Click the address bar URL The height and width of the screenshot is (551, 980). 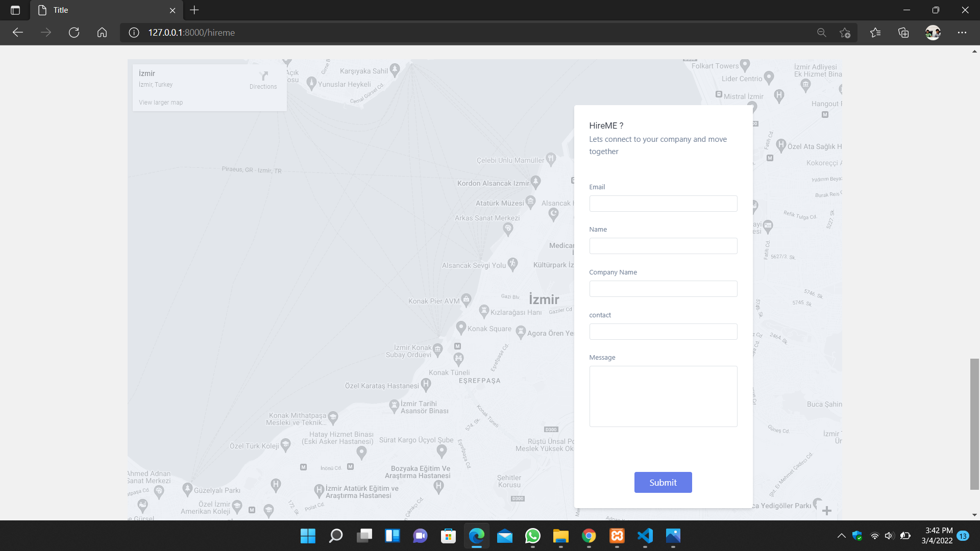click(191, 33)
